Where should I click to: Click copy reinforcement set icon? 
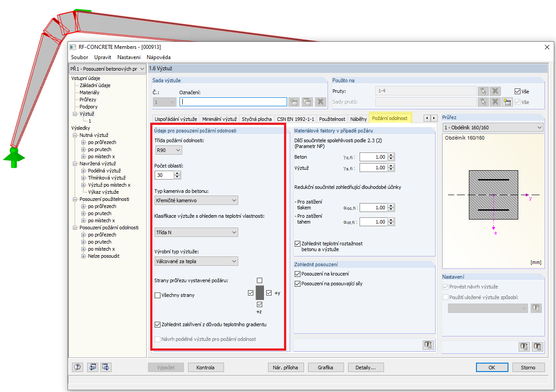coord(307,102)
